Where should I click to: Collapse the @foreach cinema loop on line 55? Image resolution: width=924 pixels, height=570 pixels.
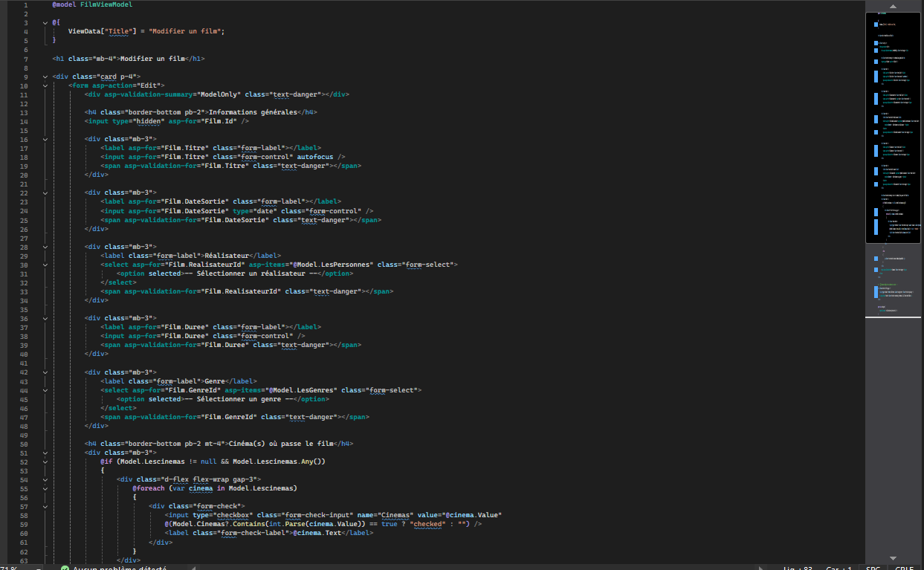click(x=45, y=488)
